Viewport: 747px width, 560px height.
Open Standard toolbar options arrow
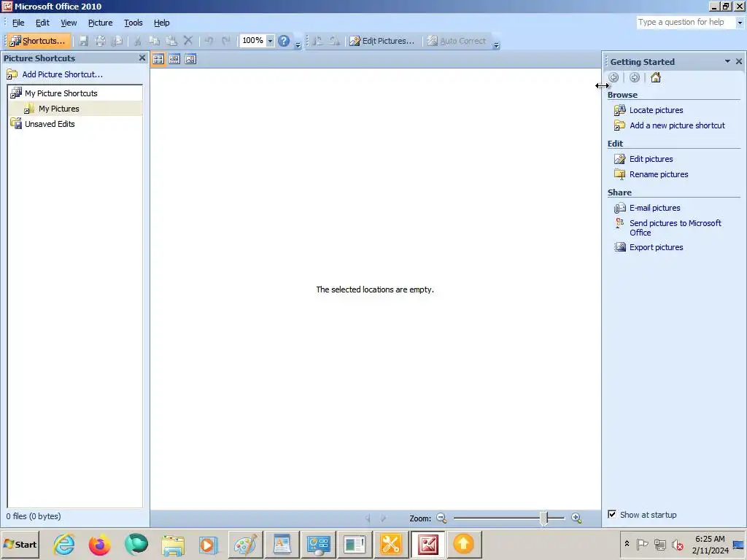click(x=298, y=44)
